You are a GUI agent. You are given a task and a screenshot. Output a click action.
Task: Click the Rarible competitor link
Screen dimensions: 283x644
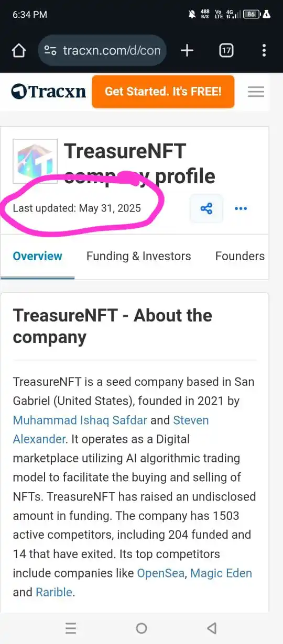54,592
